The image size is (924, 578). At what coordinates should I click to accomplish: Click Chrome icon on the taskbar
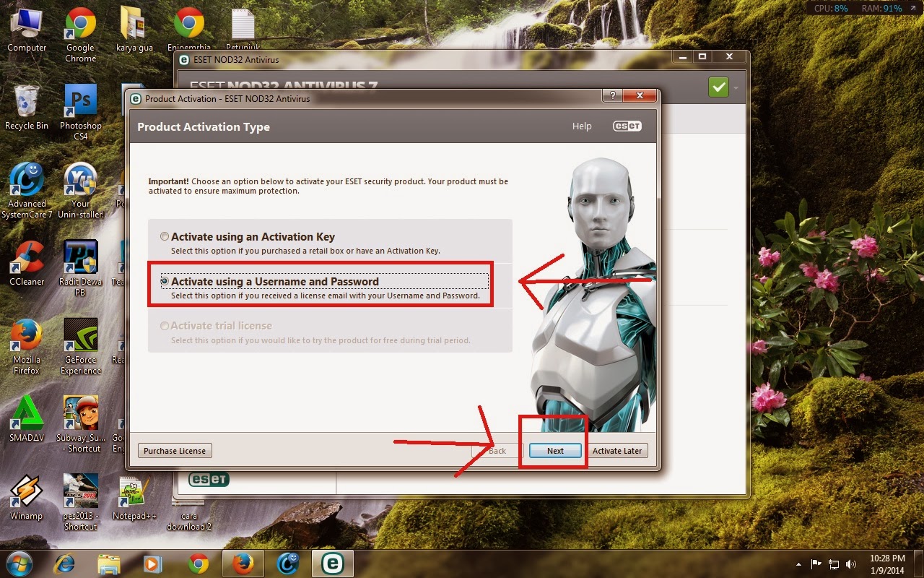(x=198, y=564)
